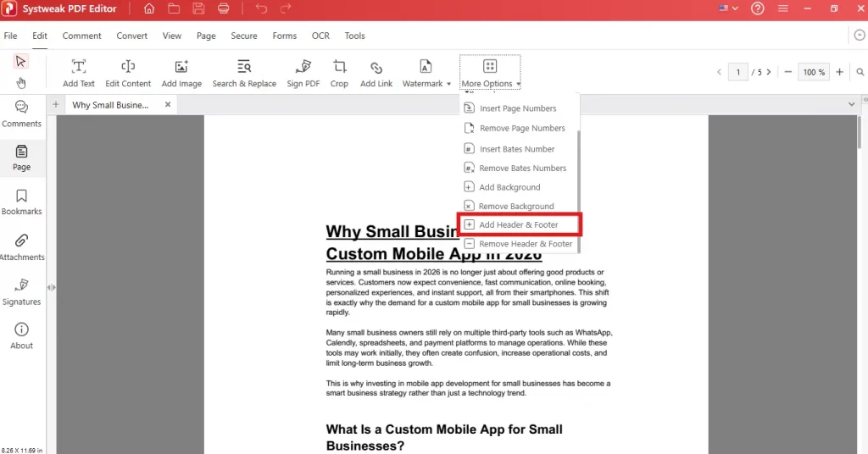
Task: Collapse the side panel splitter arrow
Action: click(51, 287)
